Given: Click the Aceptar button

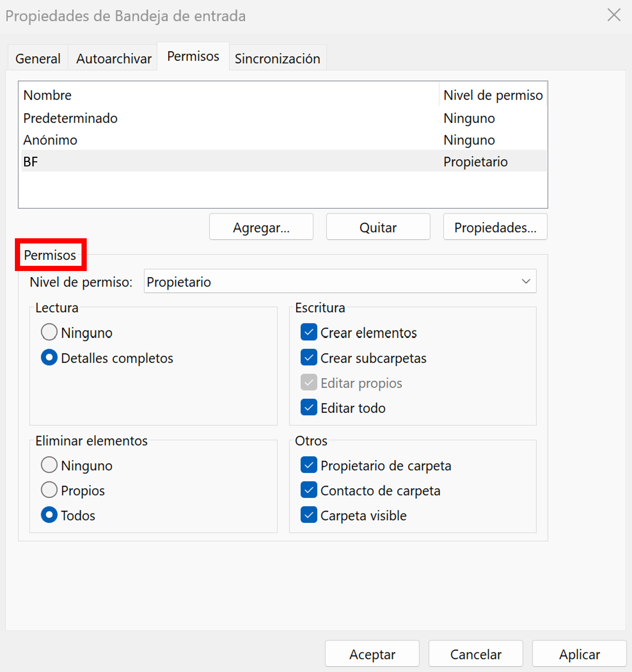Looking at the screenshot, I should click(x=372, y=653).
